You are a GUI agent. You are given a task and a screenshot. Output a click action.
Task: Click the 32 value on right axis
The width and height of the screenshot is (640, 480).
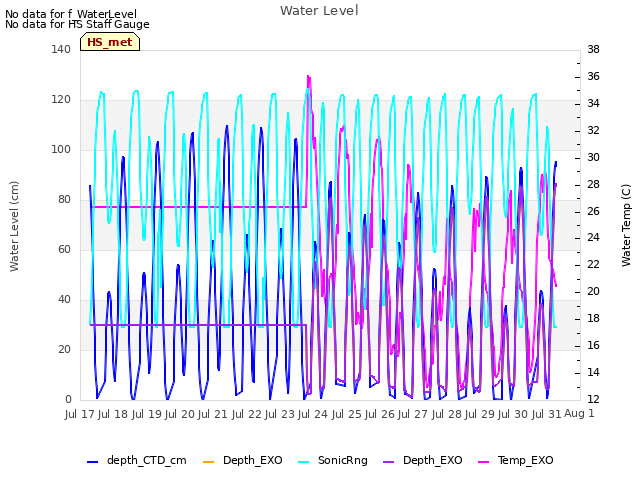coord(593,131)
